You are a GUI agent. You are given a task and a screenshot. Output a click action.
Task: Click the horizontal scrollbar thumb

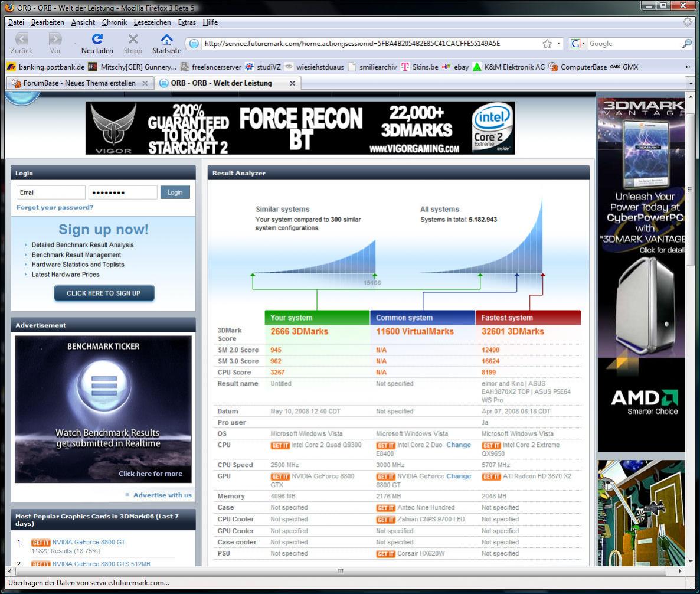tap(340, 571)
